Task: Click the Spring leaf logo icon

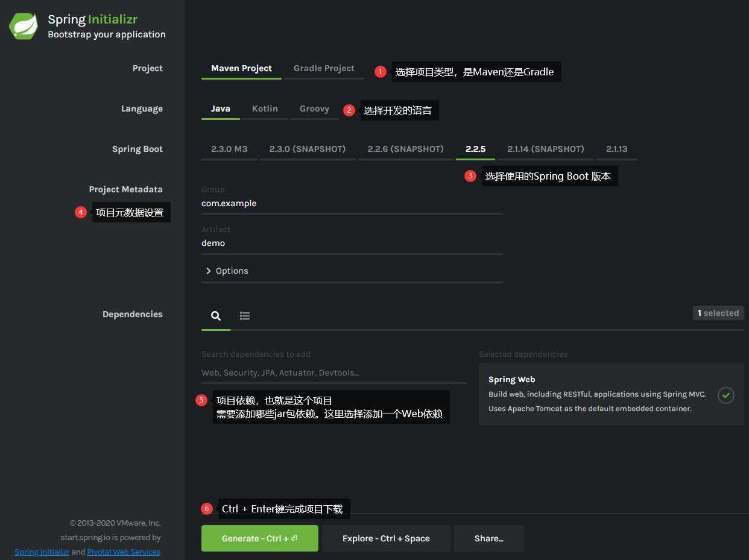Action: click(x=24, y=26)
